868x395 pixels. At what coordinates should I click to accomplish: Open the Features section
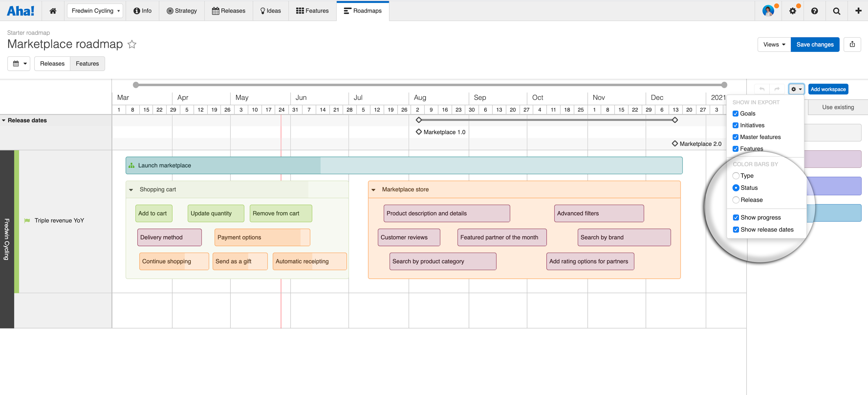pos(312,10)
